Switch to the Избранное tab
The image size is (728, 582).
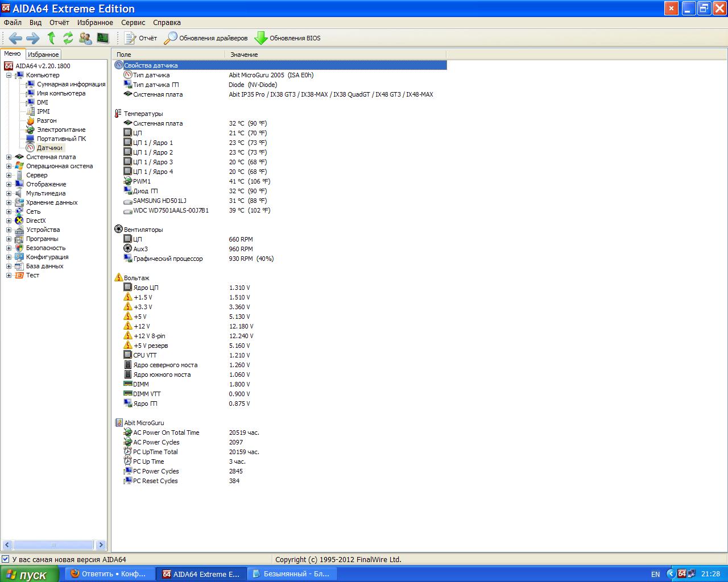tap(43, 55)
